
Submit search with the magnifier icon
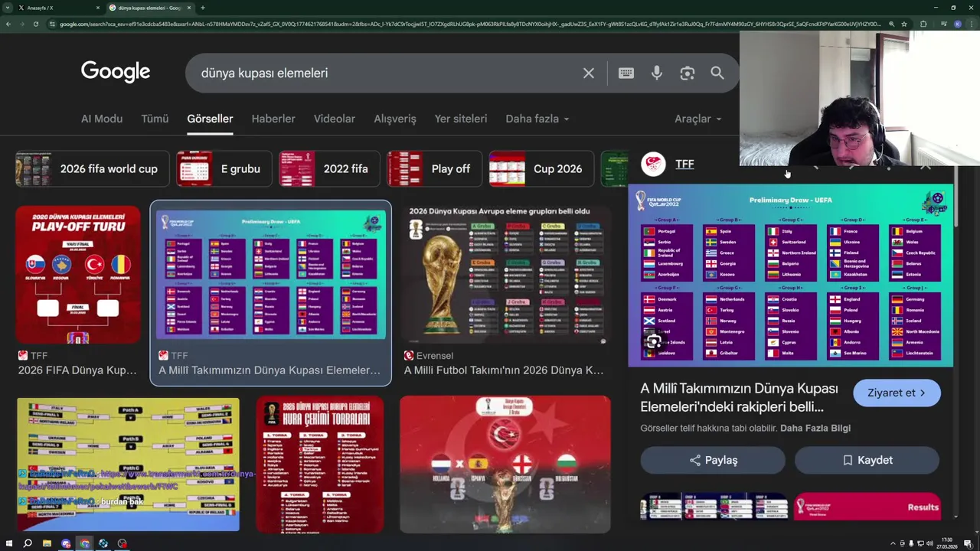tap(717, 73)
